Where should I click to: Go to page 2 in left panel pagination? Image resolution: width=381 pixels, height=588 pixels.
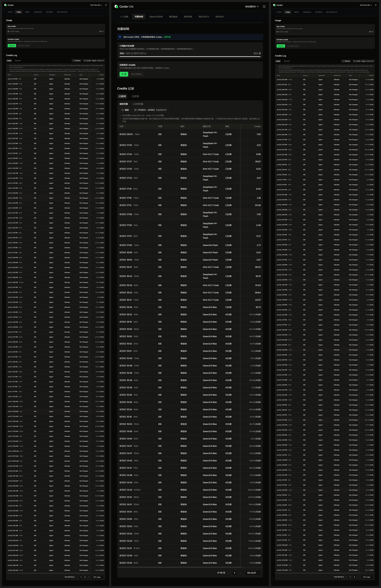(85, 577)
